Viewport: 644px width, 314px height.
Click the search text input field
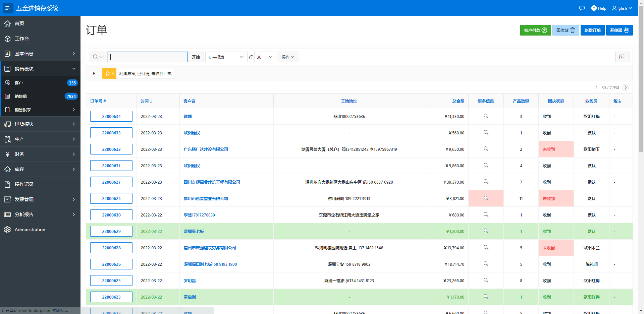(x=148, y=57)
